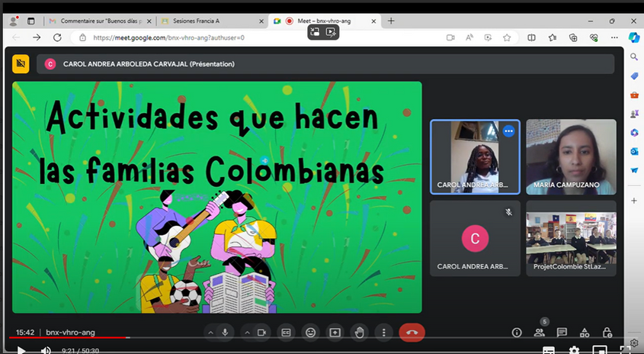Expand video settings chevron beside camera
This screenshot has width=644, height=354.
[x=247, y=333]
